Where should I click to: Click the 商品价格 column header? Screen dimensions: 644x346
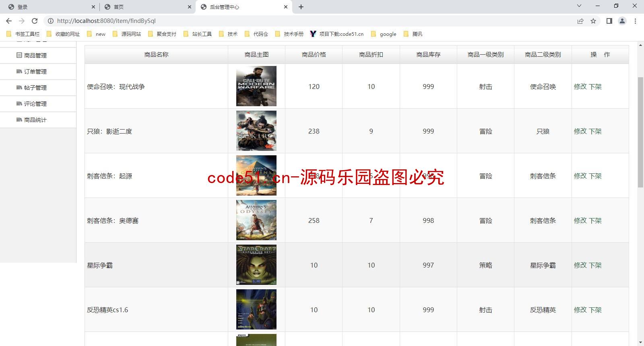314,55
